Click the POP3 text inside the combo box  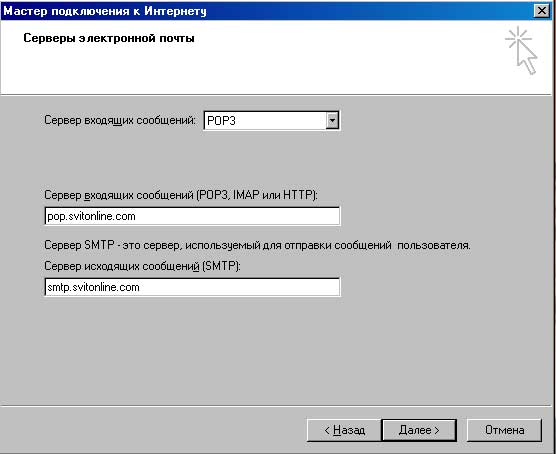point(221,121)
